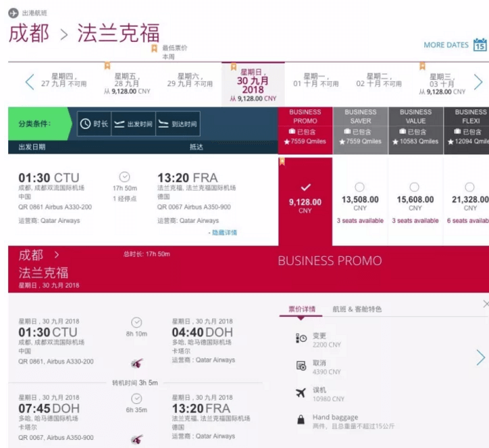Screen dimensions: 489x448
Task: Select Monday 01 October date tab
Action: [316, 80]
